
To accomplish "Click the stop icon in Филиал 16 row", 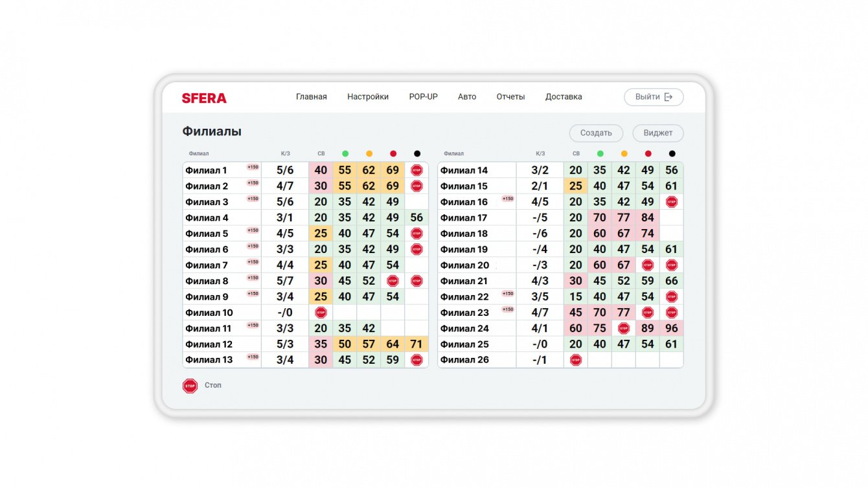I will 672,202.
